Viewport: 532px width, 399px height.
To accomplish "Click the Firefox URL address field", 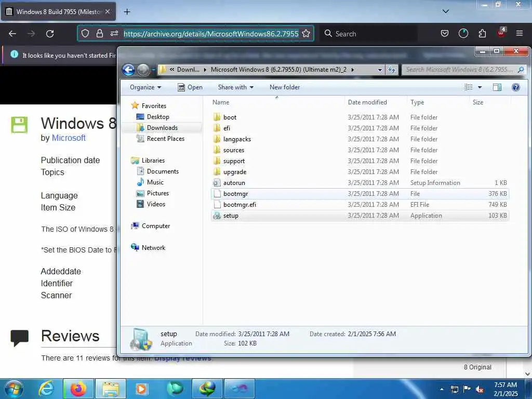I will (x=211, y=34).
